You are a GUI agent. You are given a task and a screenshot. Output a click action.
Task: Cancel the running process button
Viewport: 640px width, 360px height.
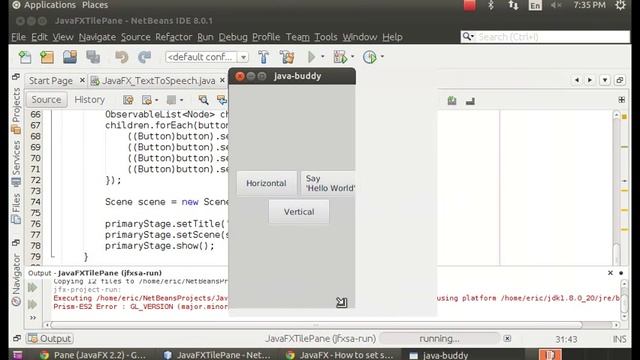point(507,338)
